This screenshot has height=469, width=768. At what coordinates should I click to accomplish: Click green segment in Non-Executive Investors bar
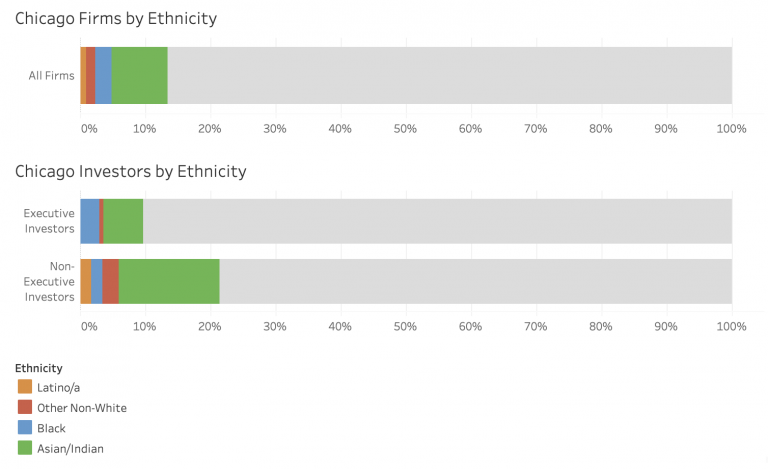click(169, 281)
